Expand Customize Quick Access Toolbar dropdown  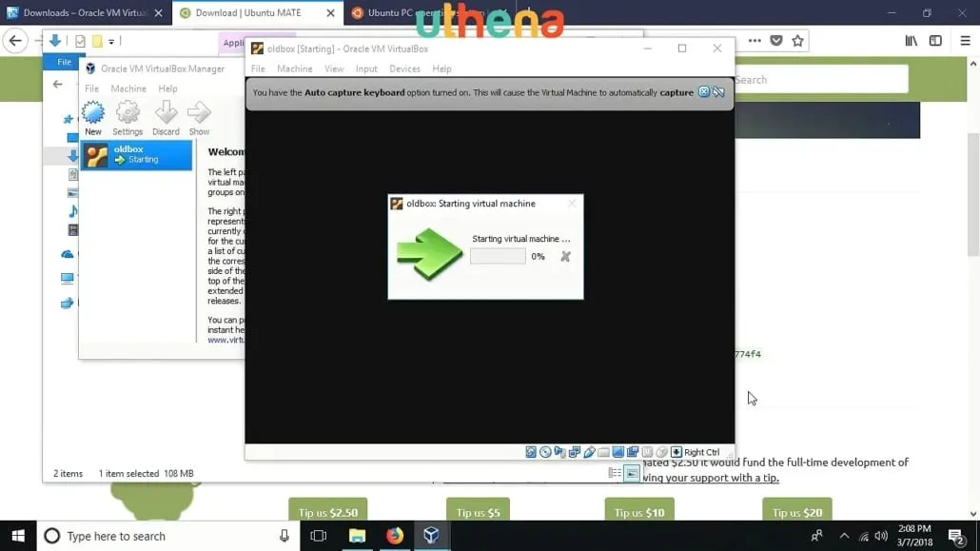[111, 41]
